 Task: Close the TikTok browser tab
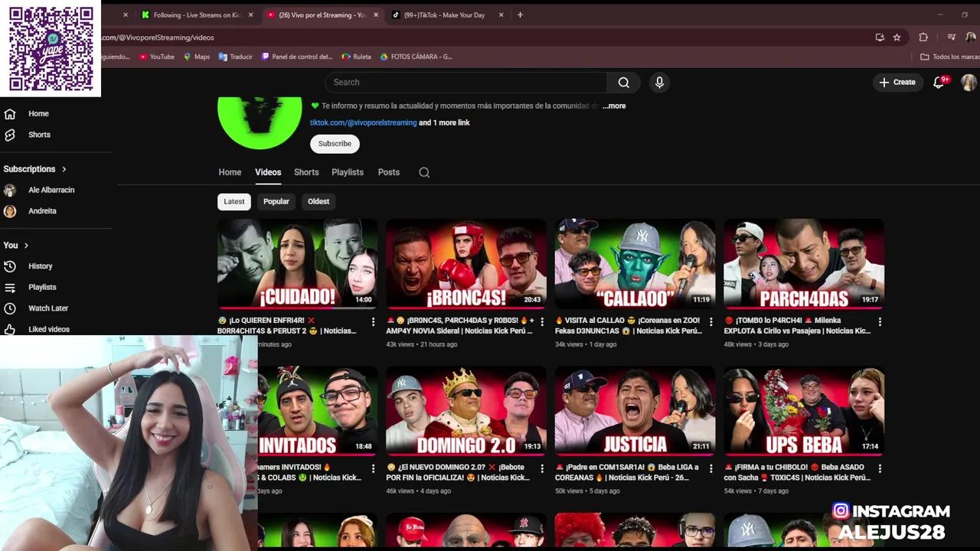(x=501, y=15)
